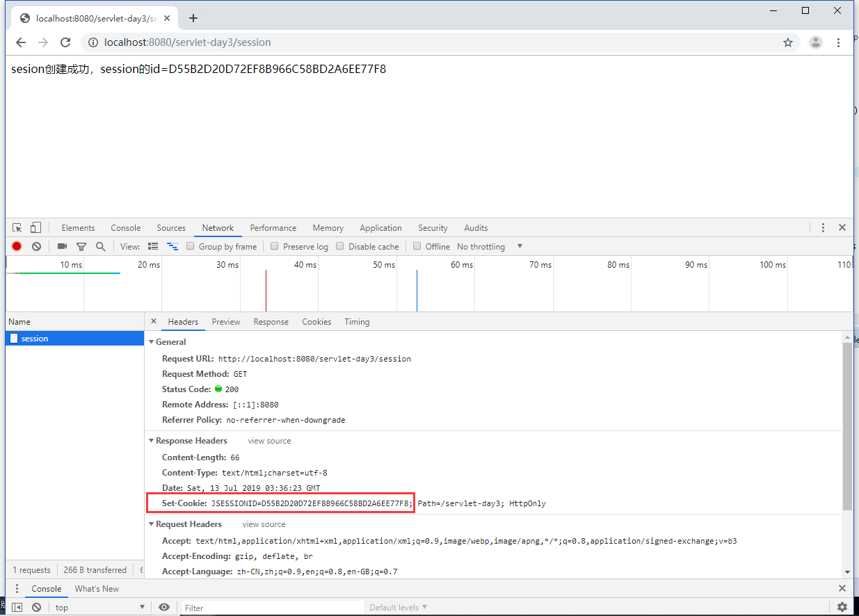Open DevTools customize three-dot menu
This screenshot has width=859, height=616.
click(823, 227)
